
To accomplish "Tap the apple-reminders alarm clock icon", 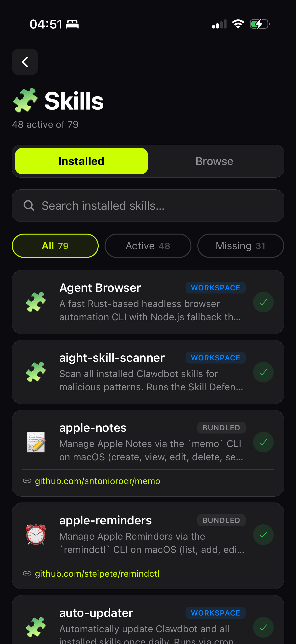I will [x=36, y=534].
